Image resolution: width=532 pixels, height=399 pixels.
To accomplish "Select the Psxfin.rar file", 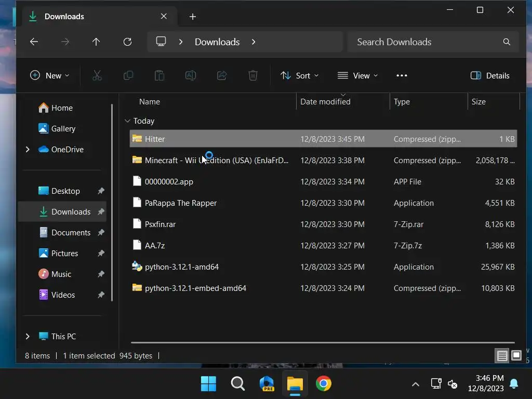I will pos(323,224).
